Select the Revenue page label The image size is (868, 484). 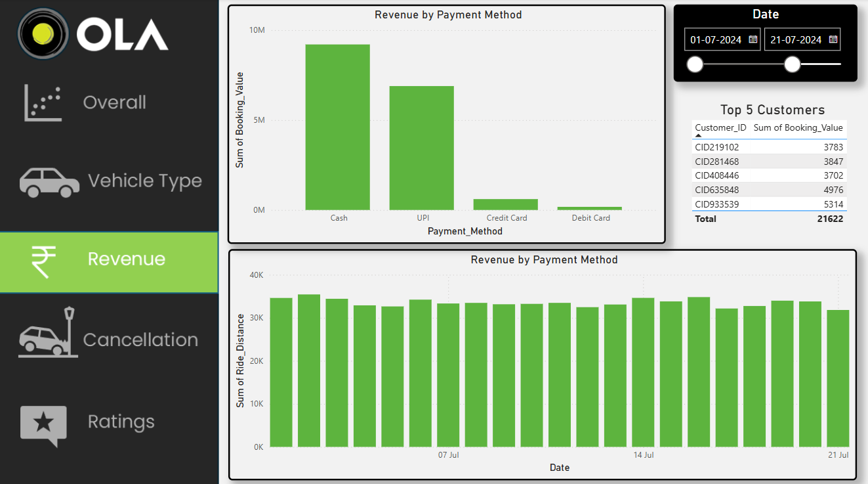127,259
